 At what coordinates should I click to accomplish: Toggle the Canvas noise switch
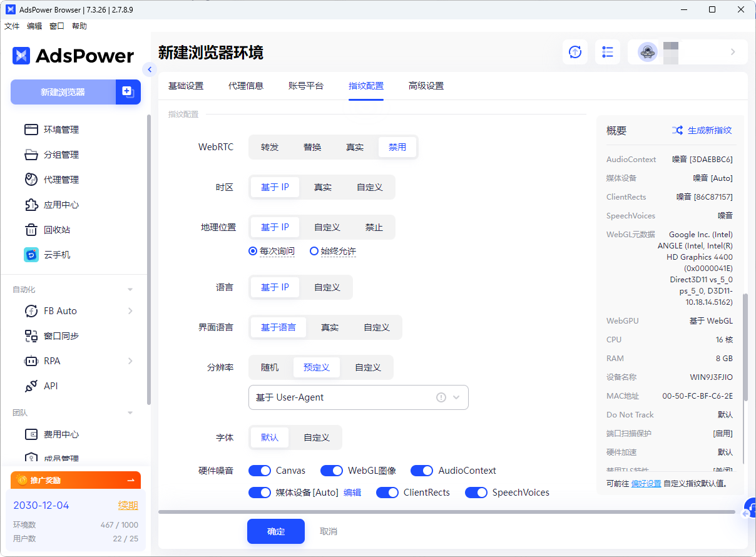pyautogui.click(x=260, y=471)
